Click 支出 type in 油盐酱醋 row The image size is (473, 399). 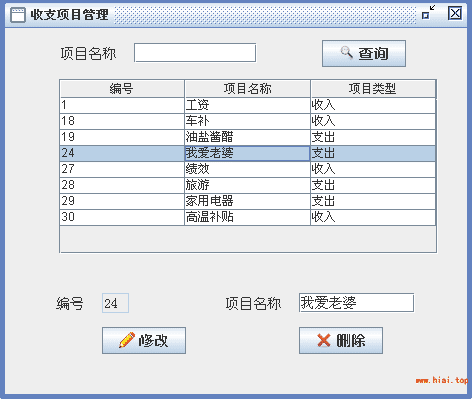coord(373,137)
